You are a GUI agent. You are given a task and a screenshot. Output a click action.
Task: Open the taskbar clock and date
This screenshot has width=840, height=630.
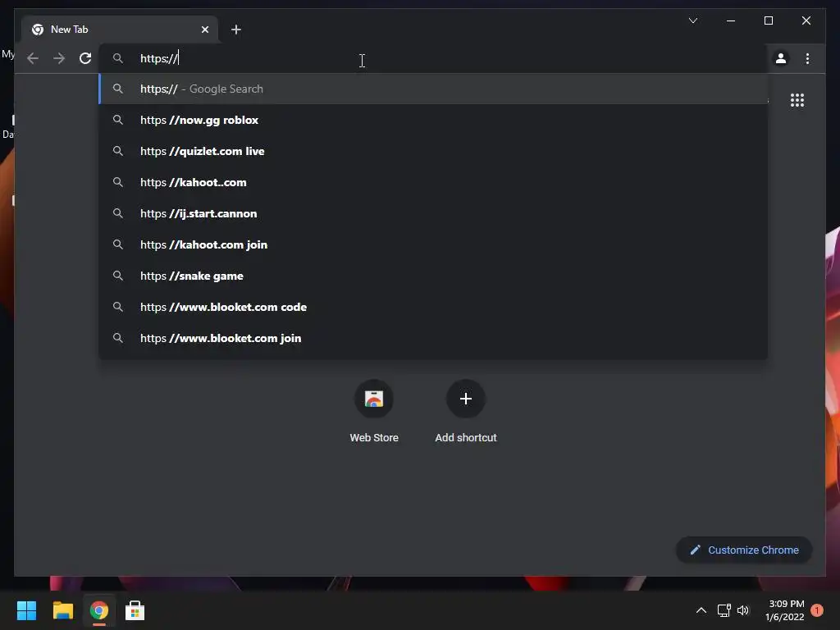pyautogui.click(x=785, y=610)
